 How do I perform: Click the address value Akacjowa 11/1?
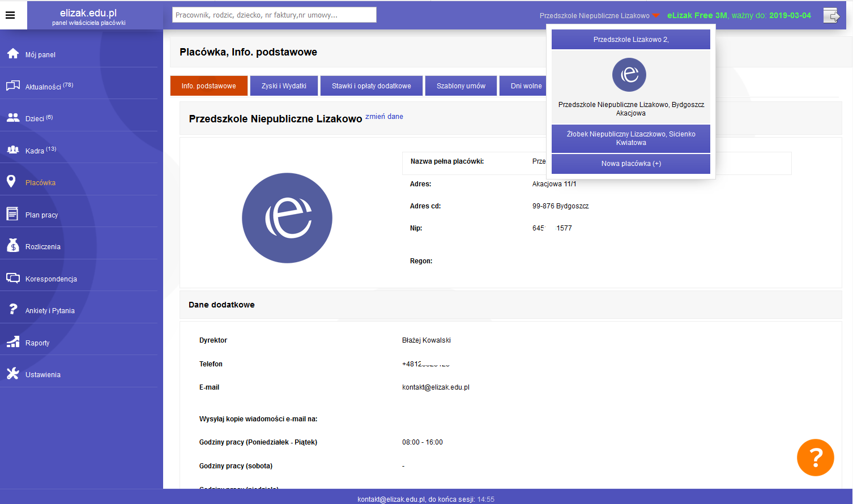click(x=554, y=184)
